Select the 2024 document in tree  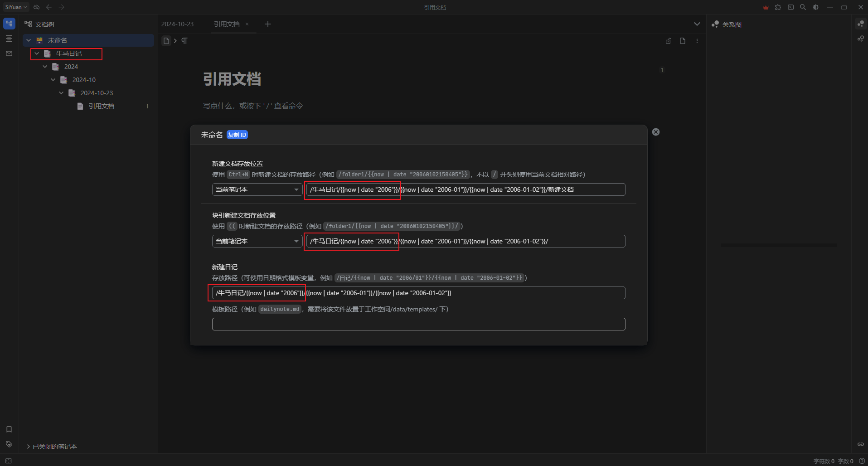click(71, 67)
